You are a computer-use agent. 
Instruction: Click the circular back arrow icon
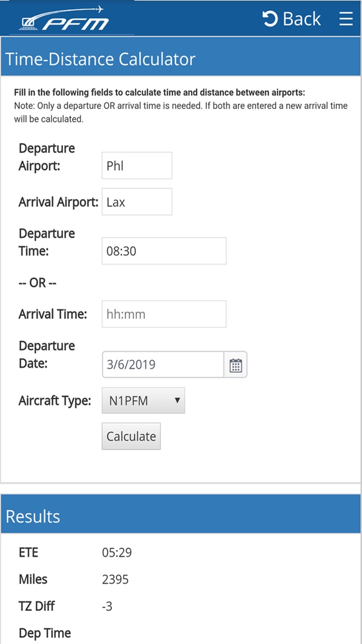click(x=270, y=18)
